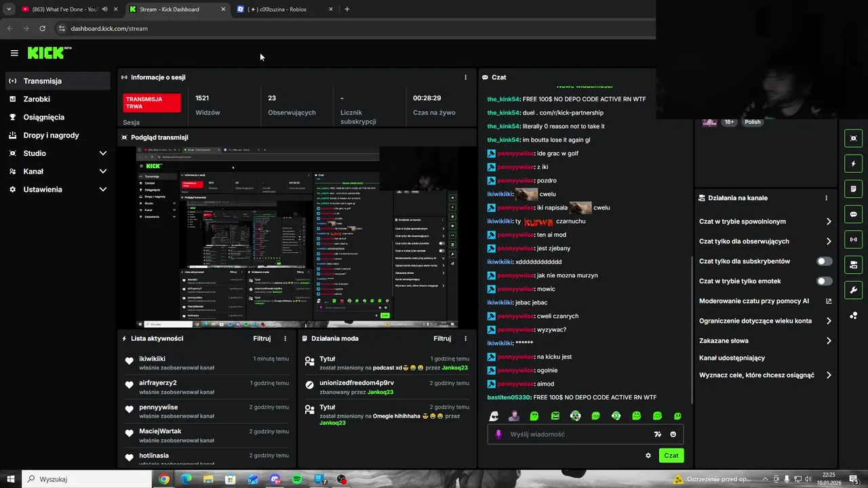
Task: Open the emoji picker in chat input
Action: [x=673, y=434]
